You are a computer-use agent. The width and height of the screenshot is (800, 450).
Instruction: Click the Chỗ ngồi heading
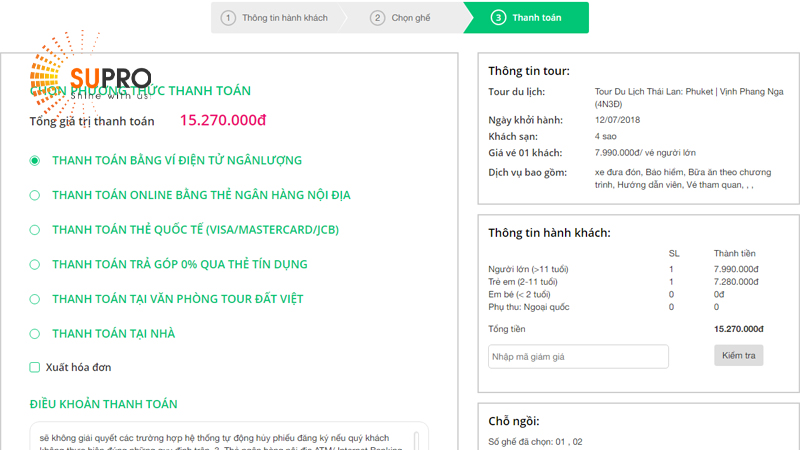(514, 421)
